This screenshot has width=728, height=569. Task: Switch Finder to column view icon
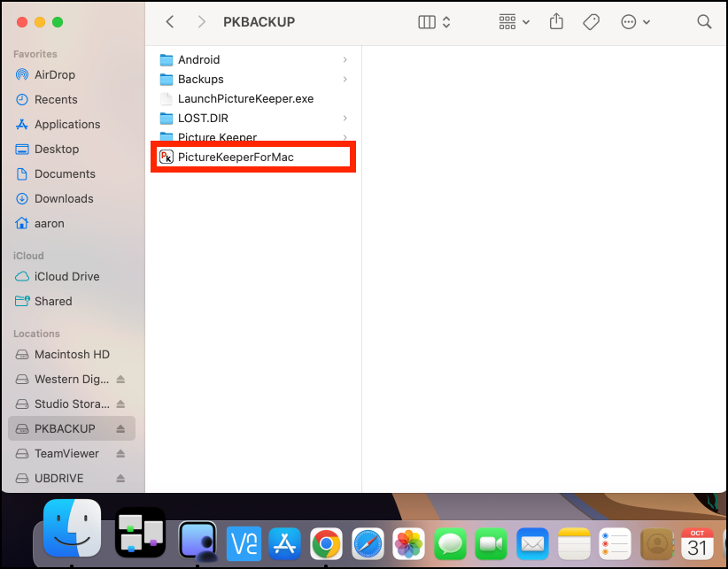tap(427, 22)
